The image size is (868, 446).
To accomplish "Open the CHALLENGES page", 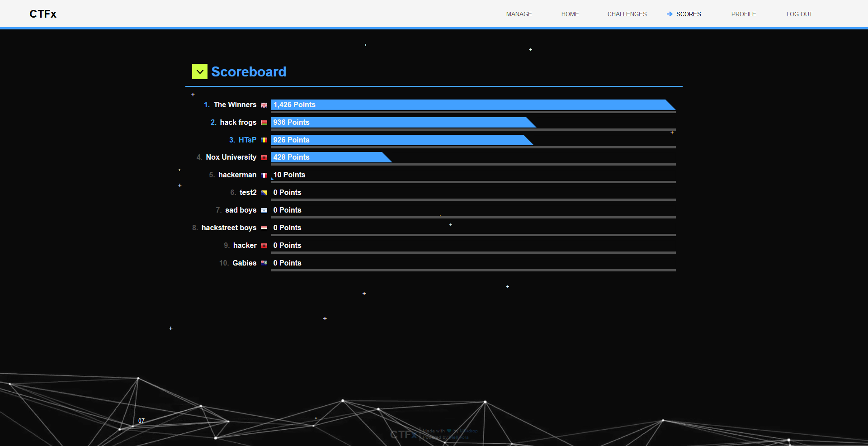I will [627, 14].
